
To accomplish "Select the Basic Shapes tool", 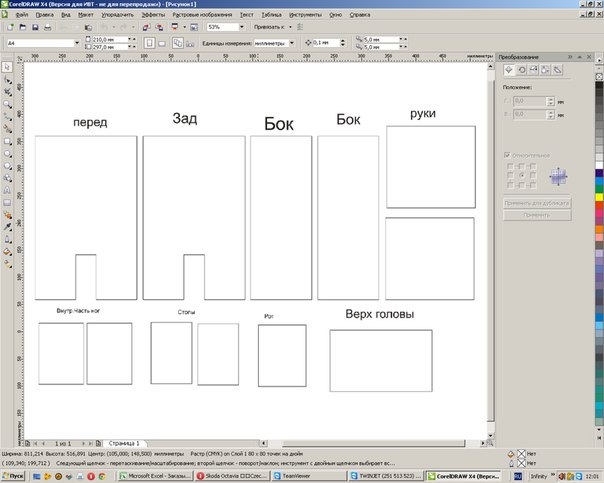I will 7,178.
